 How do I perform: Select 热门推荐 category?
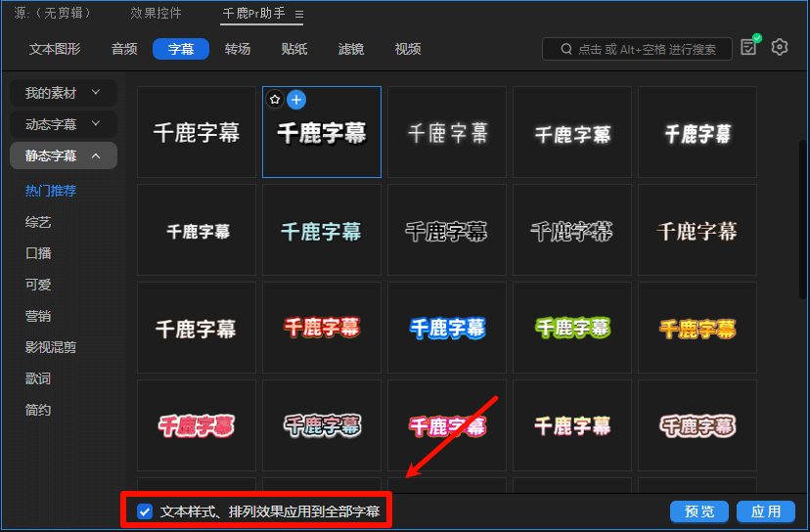pyautogui.click(x=51, y=191)
